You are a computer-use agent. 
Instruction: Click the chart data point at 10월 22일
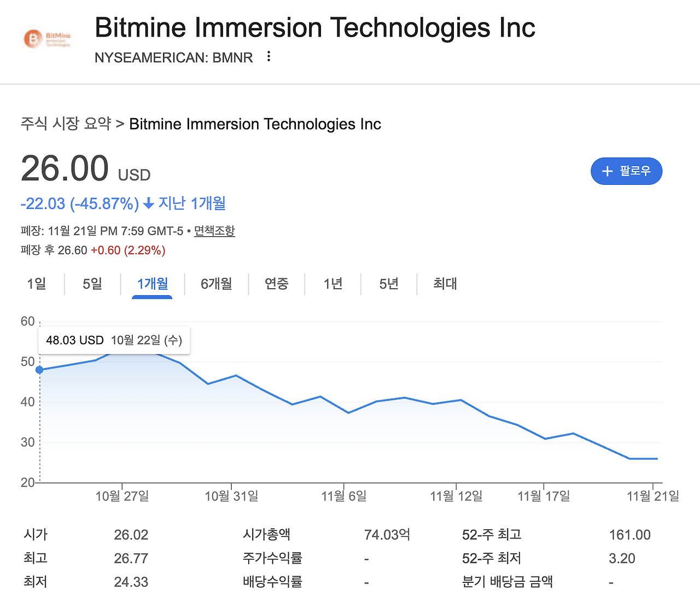(x=39, y=370)
